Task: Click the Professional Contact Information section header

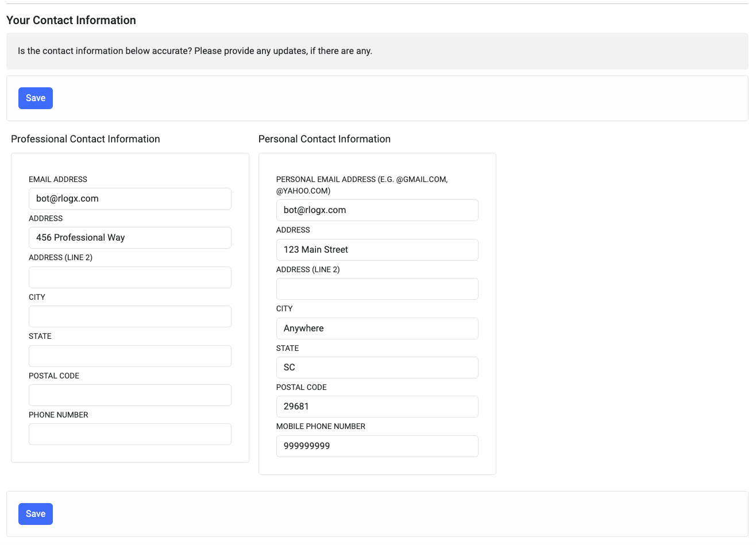Action: pos(85,139)
